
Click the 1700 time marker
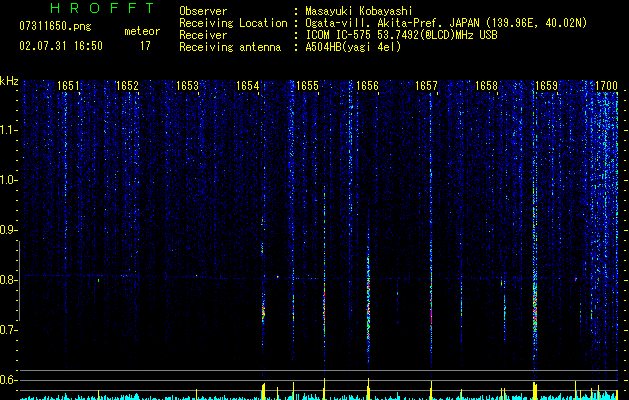coord(606,86)
